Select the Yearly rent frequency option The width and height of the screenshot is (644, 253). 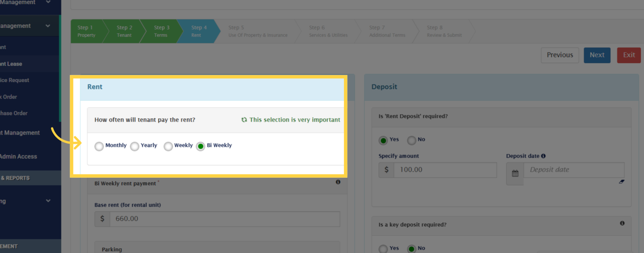135,146
